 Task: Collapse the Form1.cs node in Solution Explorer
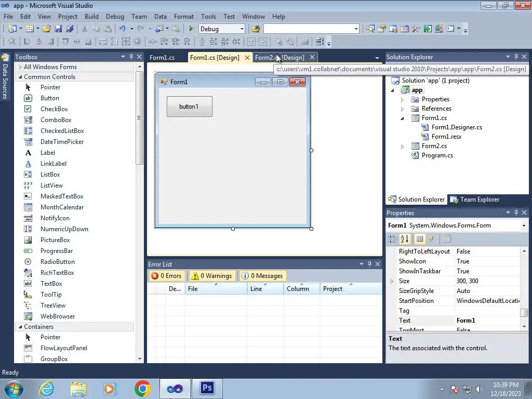(403, 118)
